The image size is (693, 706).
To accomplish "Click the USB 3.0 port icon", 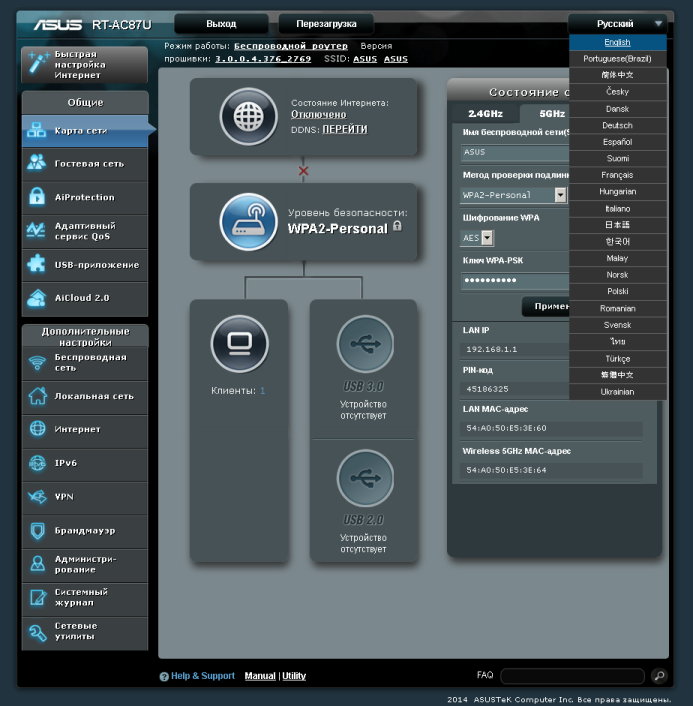I will tap(365, 344).
